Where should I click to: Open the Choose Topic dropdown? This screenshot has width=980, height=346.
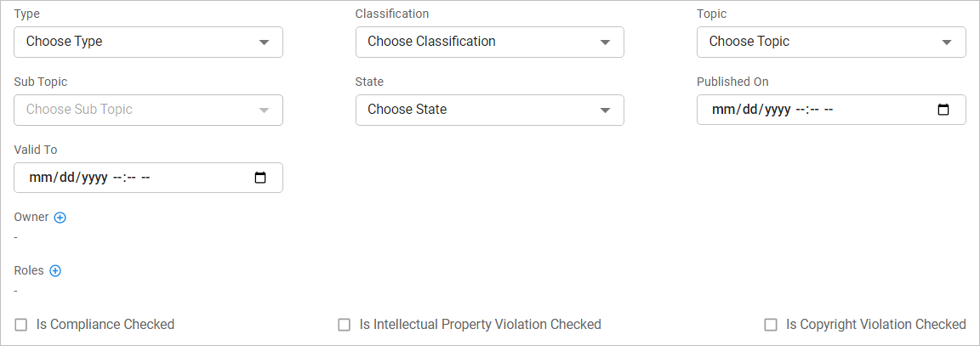pyautogui.click(x=817, y=42)
